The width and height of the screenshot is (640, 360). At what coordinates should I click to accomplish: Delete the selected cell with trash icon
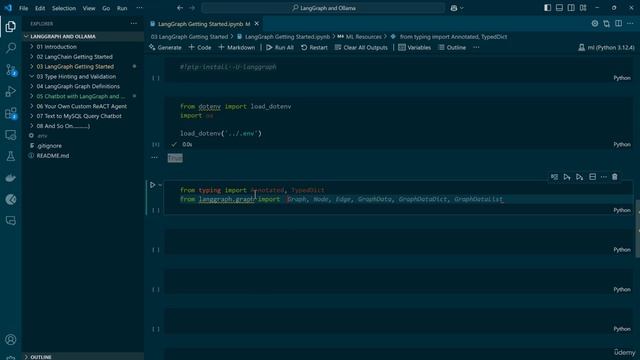(x=615, y=177)
